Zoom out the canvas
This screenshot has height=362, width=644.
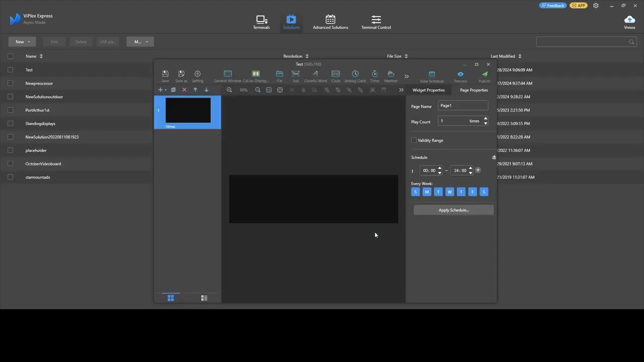tap(258, 90)
